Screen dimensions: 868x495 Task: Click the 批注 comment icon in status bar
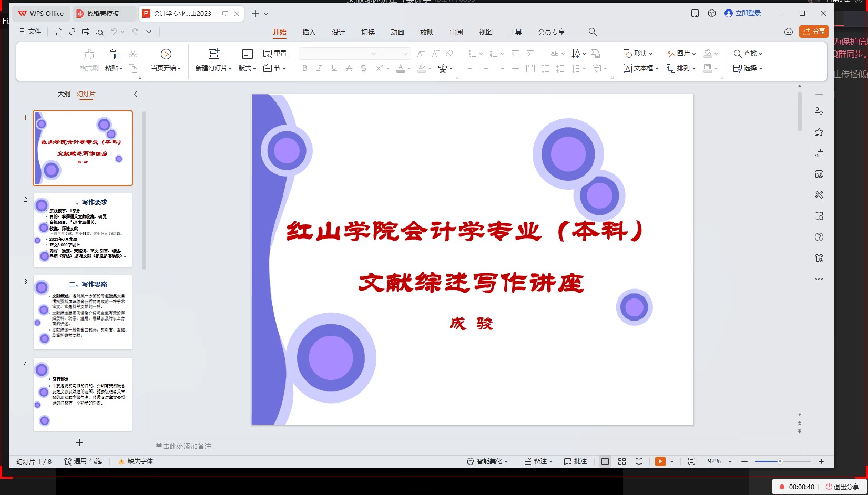[575, 461]
